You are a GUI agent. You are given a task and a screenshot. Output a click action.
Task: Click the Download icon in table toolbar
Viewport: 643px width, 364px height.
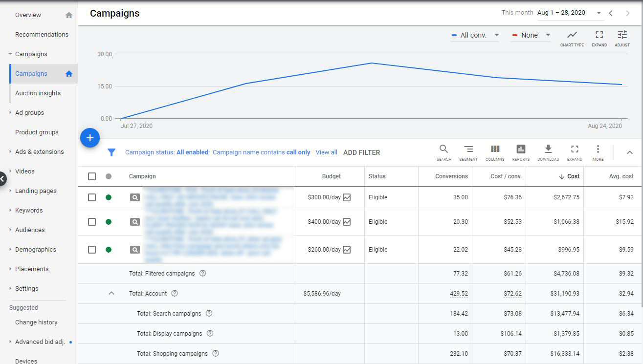pos(548,149)
